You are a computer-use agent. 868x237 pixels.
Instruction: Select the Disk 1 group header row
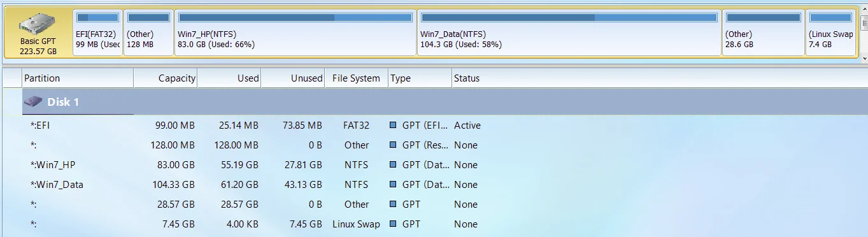tap(445, 102)
